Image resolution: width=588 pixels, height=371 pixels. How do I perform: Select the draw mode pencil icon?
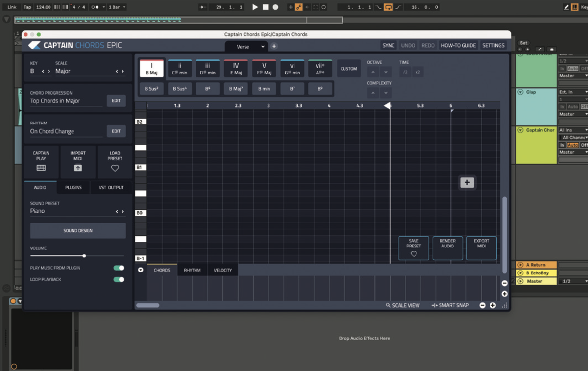pos(566,7)
